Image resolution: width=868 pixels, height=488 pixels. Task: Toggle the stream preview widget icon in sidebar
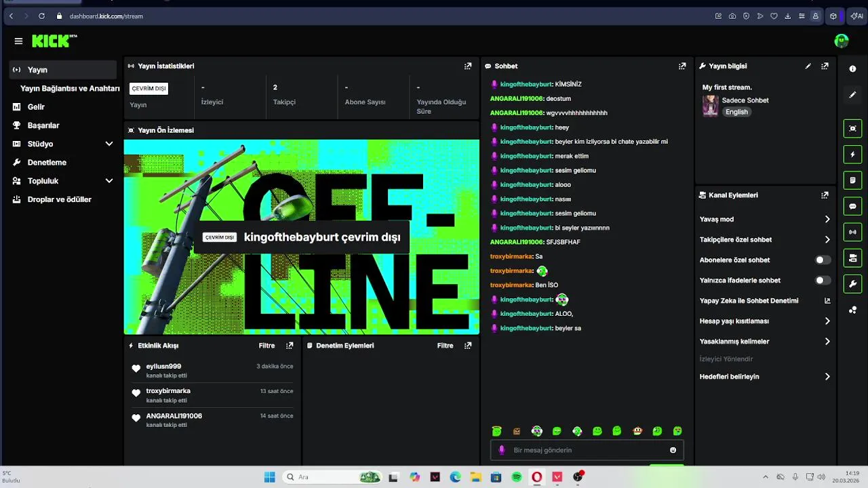pyautogui.click(x=852, y=129)
